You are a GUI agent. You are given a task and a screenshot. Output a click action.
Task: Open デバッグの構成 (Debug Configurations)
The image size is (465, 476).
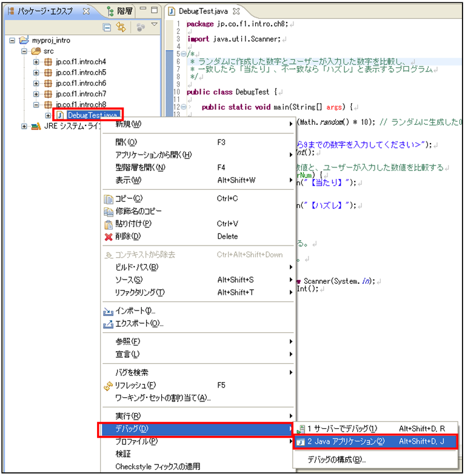(x=336, y=460)
